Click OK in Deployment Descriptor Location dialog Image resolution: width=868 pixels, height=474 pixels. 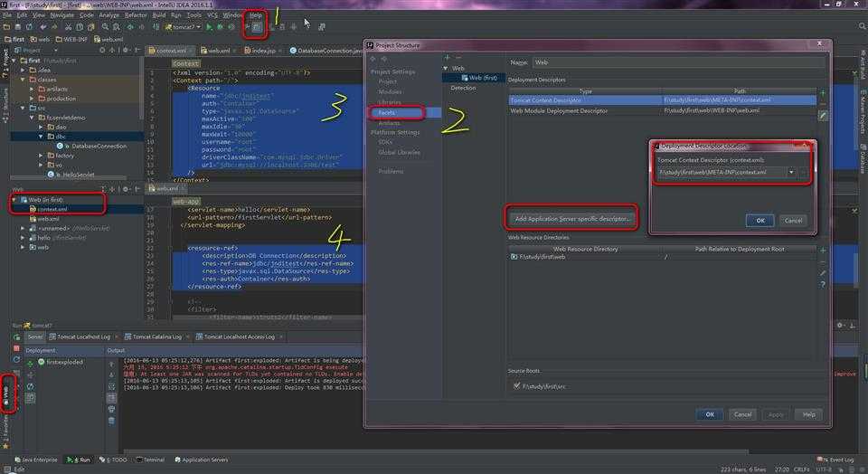(760, 221)
